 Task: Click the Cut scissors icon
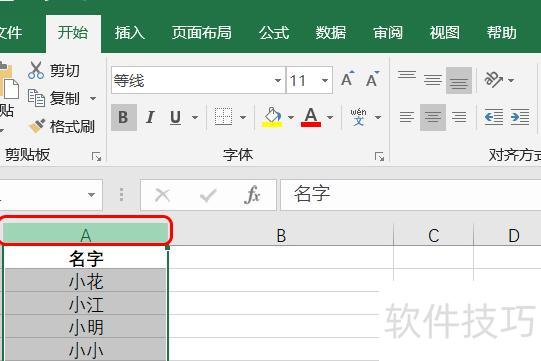coord(36,70)
